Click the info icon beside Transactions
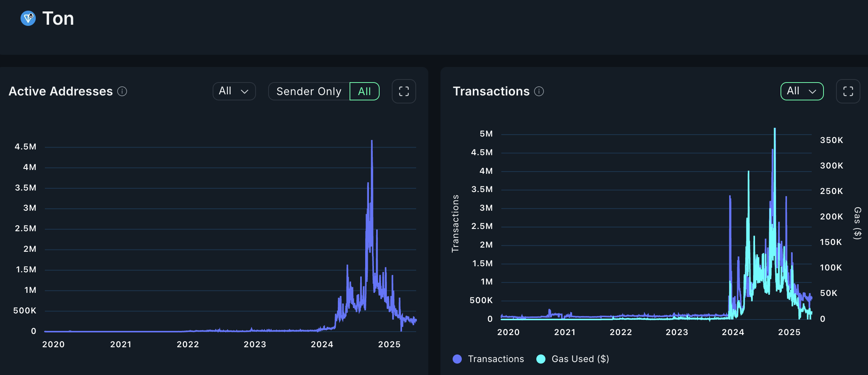 coord(539,91)
